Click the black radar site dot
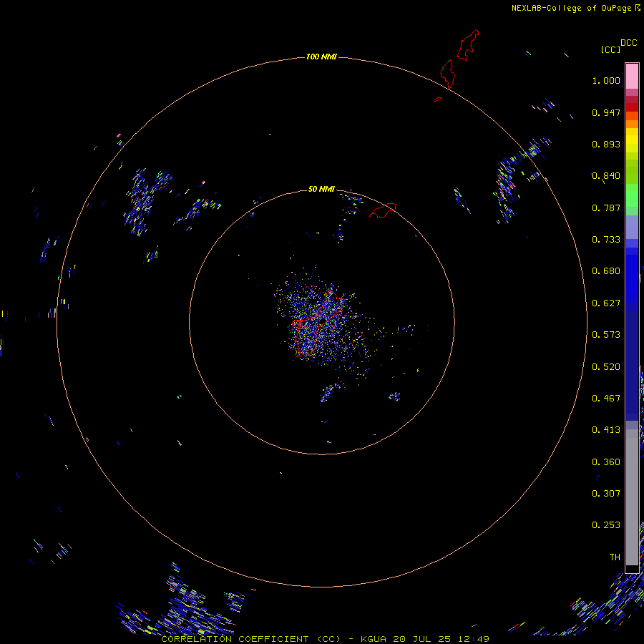This screenshot has width=644, height=644. [x=323, y=320]
